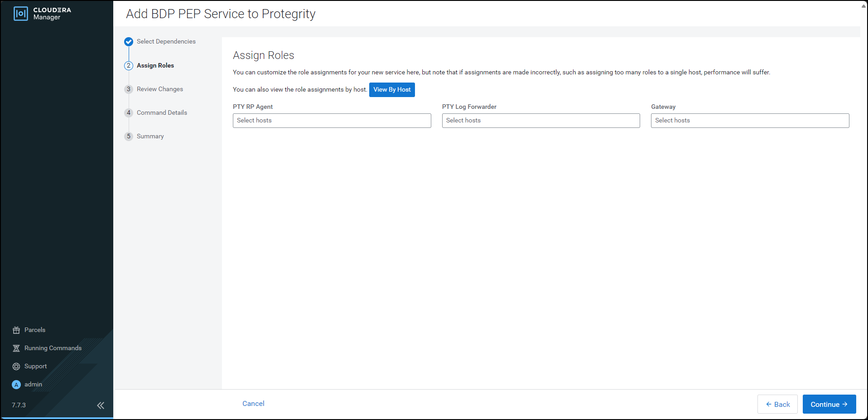Click the scrollbar up arrow
The image size is (868, 420).
click(863, 6)
